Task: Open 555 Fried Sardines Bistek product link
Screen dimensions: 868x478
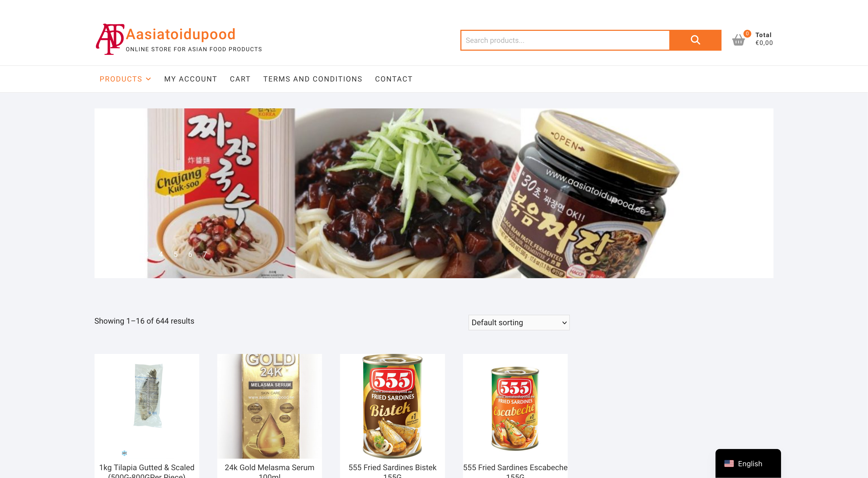Action: click(x=392, y=471)
